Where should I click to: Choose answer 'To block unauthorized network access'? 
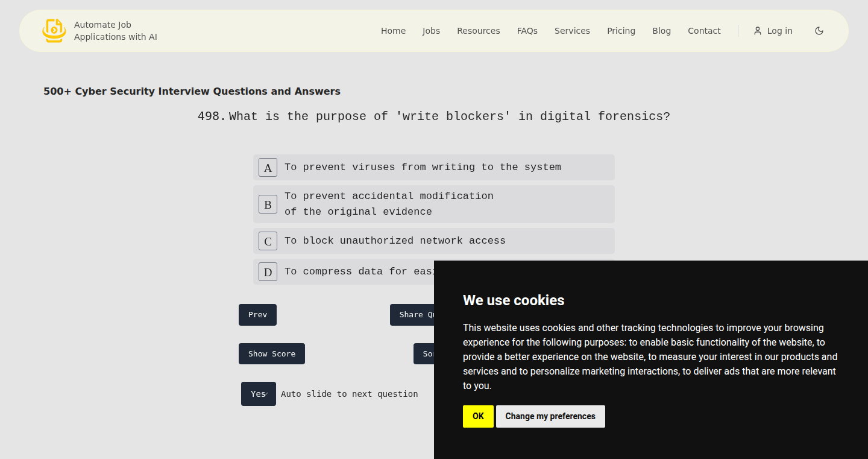pyautogui.click(x=434, y=241)
